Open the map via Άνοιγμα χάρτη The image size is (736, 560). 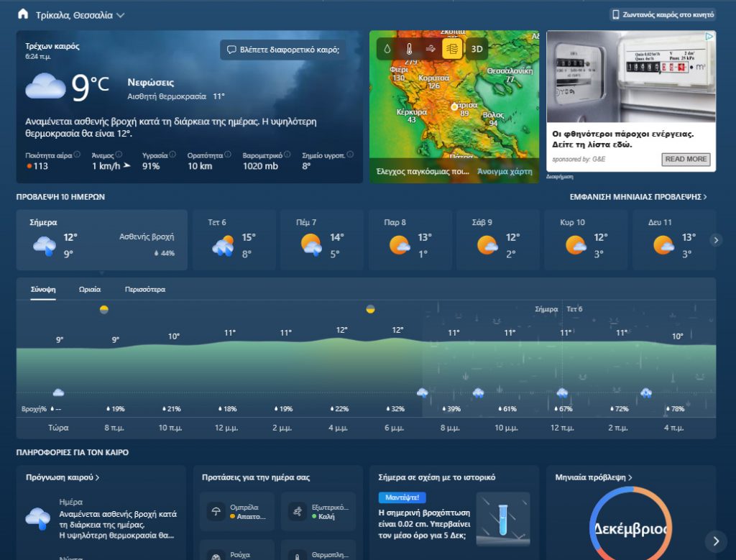[x=505, y=172]
